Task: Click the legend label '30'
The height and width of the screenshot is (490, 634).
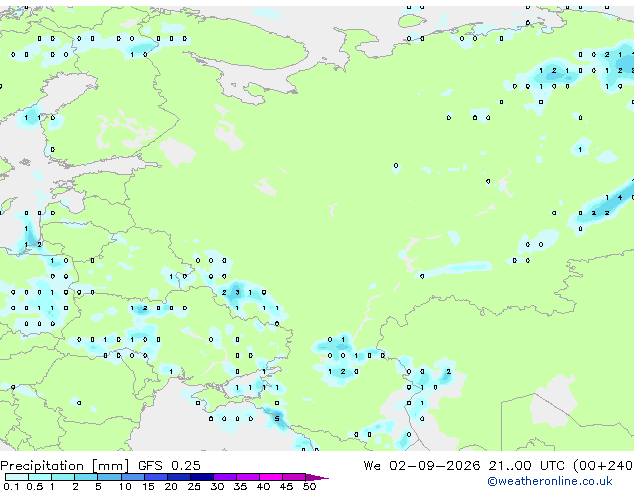Action: pos(217,486)
